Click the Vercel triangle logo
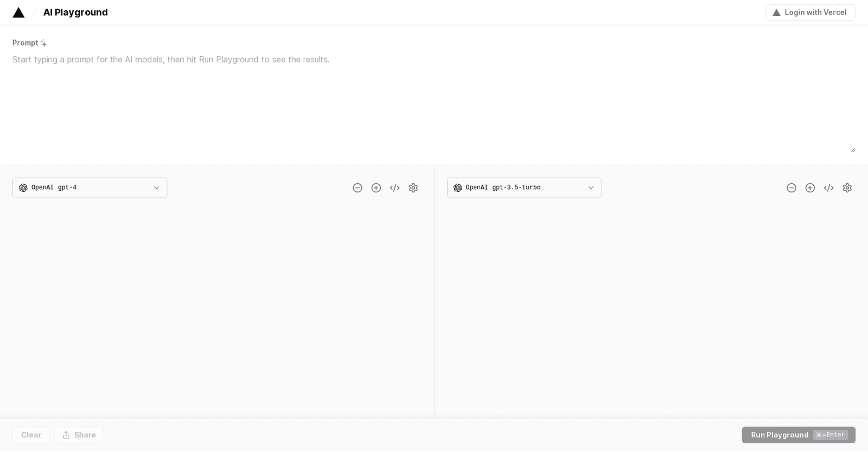Image resolution: width=868 pixels, height=452 pixels. (x=18, y=12)
